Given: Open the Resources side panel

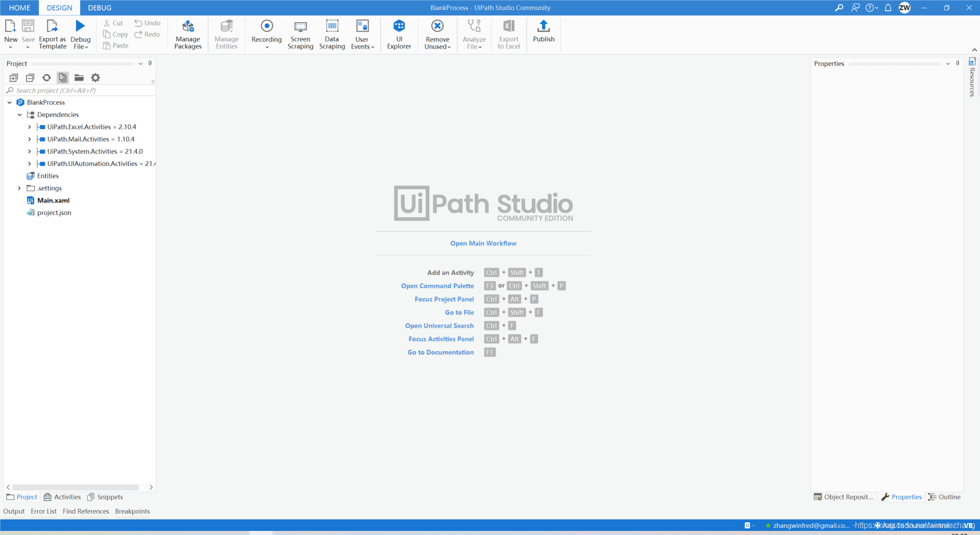Looking at the screenshot, I should coord(972,78).
